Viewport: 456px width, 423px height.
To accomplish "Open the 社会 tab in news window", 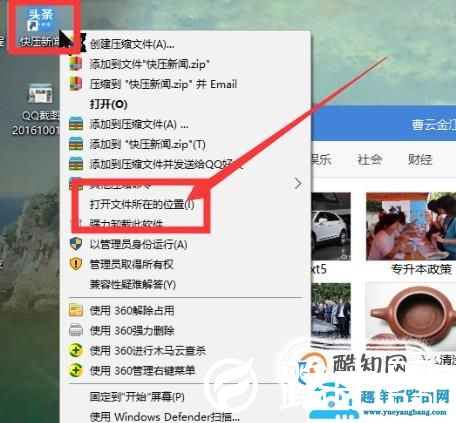I will point(370,160).
